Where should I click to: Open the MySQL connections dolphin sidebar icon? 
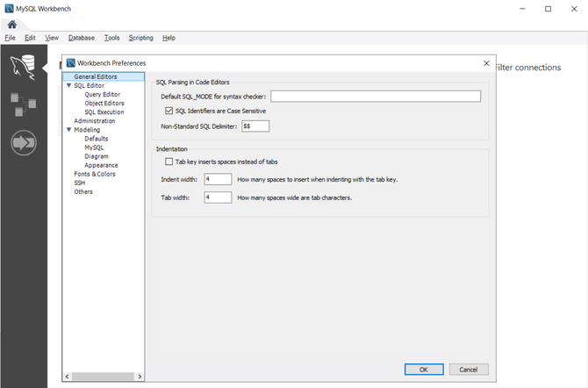click(23, 68)
